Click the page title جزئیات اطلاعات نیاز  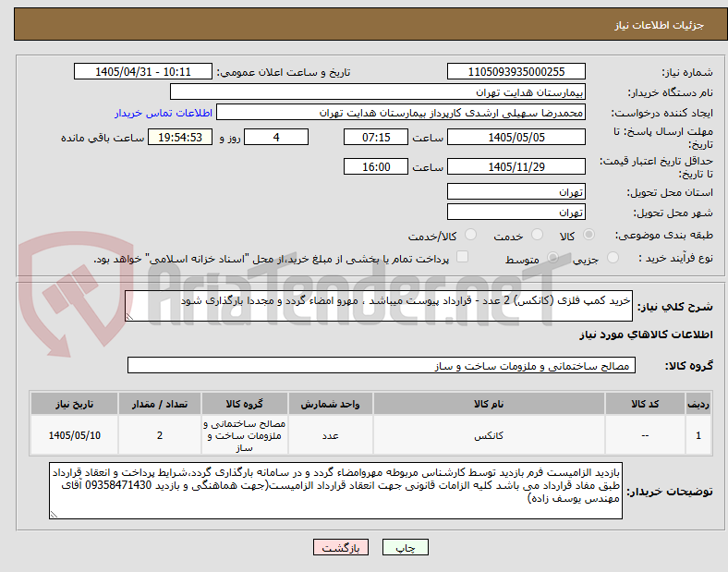(660, 25)
